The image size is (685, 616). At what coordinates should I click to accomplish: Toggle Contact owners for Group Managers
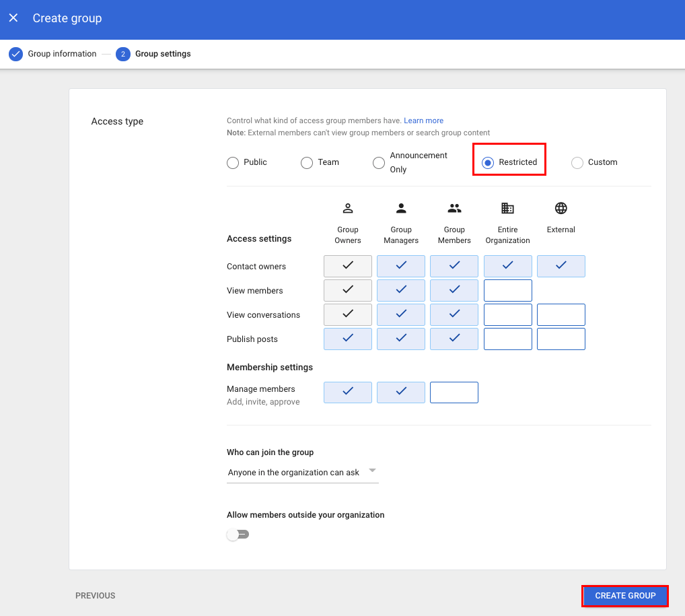[401, 266]
